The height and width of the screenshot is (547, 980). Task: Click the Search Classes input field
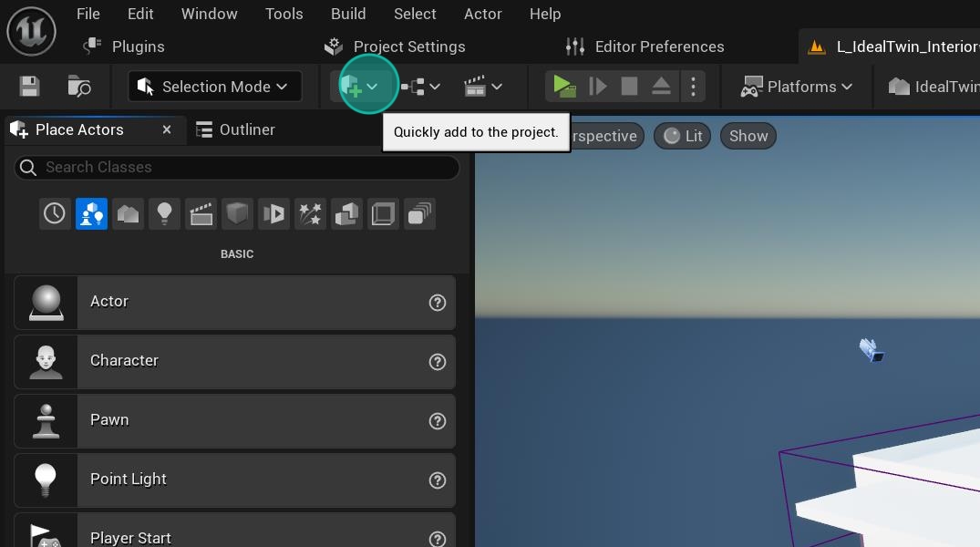(237, 167)
